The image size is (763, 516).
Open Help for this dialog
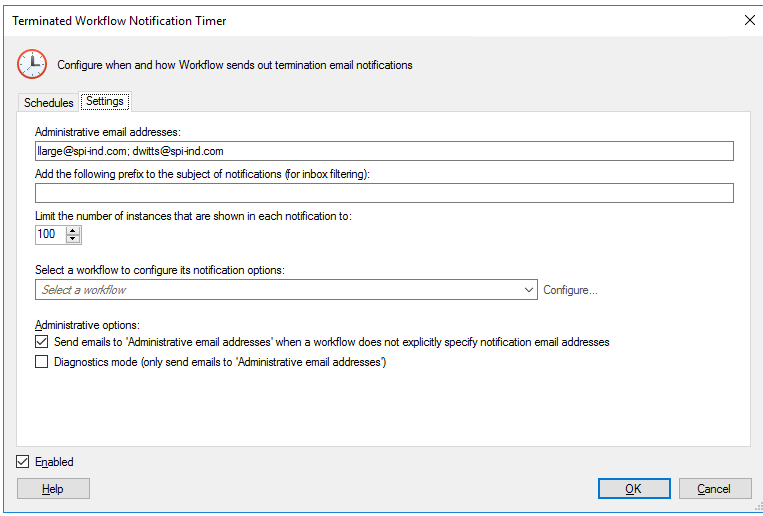tap(53, 489)
